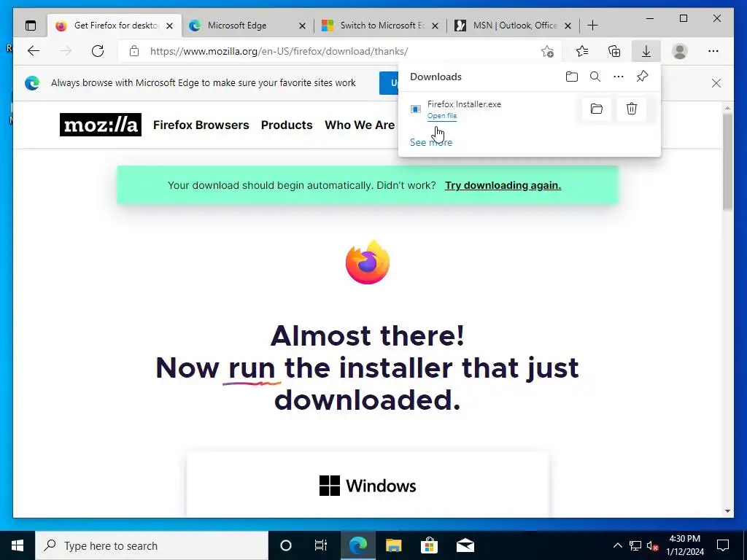This screenshot has height=560, width=747.
Task: Click the mozilla logo
Action: tap(101, 125)
